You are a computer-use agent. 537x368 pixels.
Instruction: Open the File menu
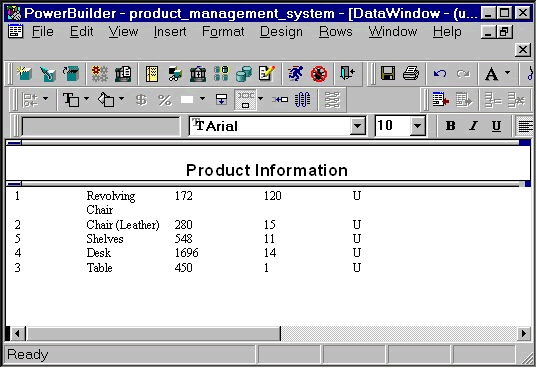43,32
